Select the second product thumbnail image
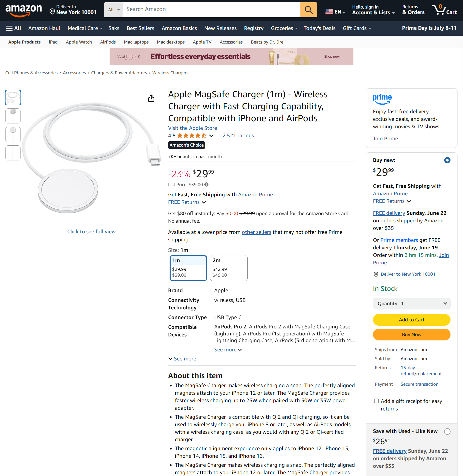 [13, 116]
